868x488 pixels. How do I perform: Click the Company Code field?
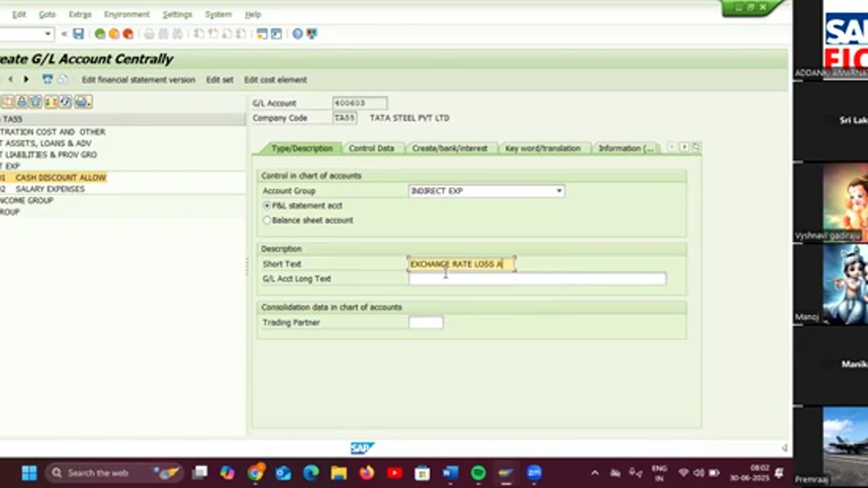tap(344, 118)
